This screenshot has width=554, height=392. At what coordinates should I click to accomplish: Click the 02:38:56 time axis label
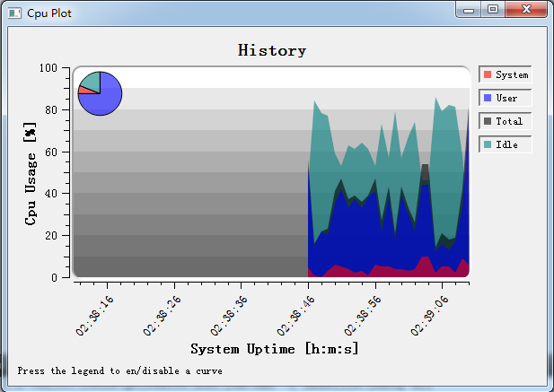[363, 316]
